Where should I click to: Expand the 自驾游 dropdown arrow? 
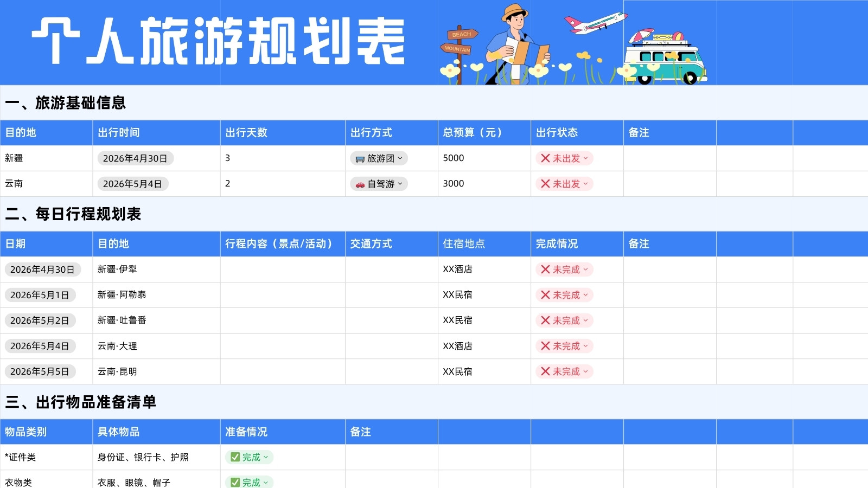coord(400,184)
